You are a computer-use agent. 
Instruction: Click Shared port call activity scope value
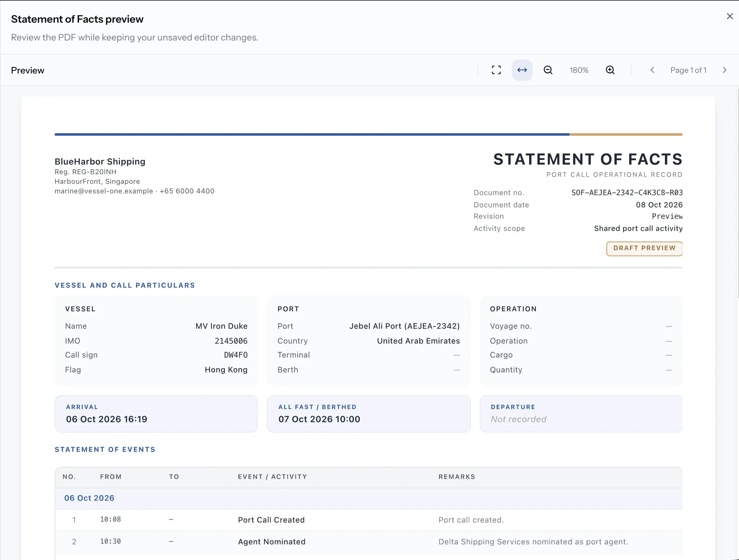point(638,228)
